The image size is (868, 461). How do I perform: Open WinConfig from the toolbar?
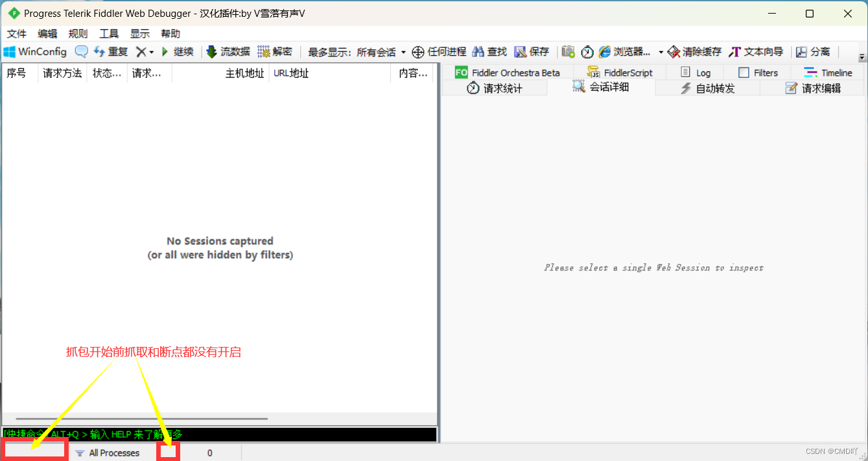click(x=35, y=52)
